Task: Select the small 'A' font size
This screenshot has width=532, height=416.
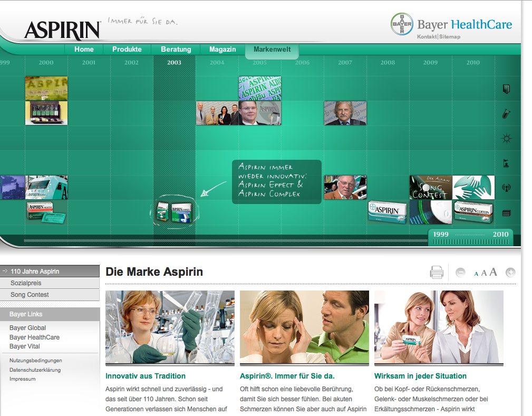Action: pos(476,274)
